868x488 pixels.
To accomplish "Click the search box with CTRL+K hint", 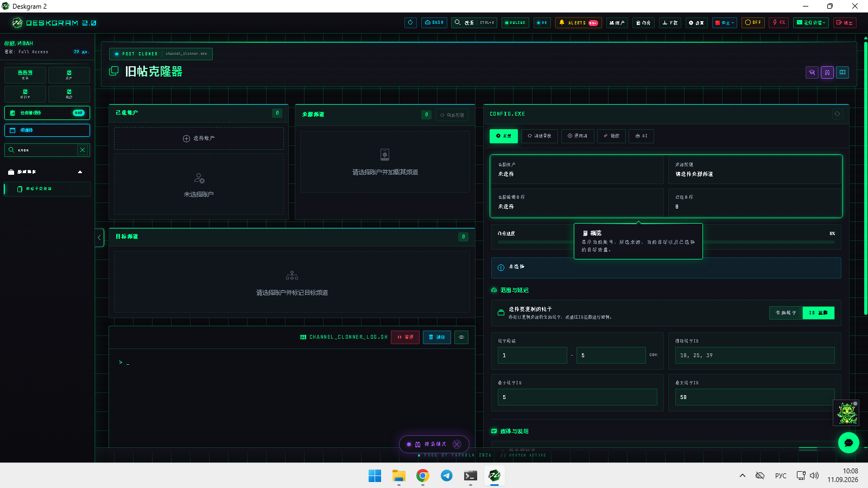I will point(474,23).
